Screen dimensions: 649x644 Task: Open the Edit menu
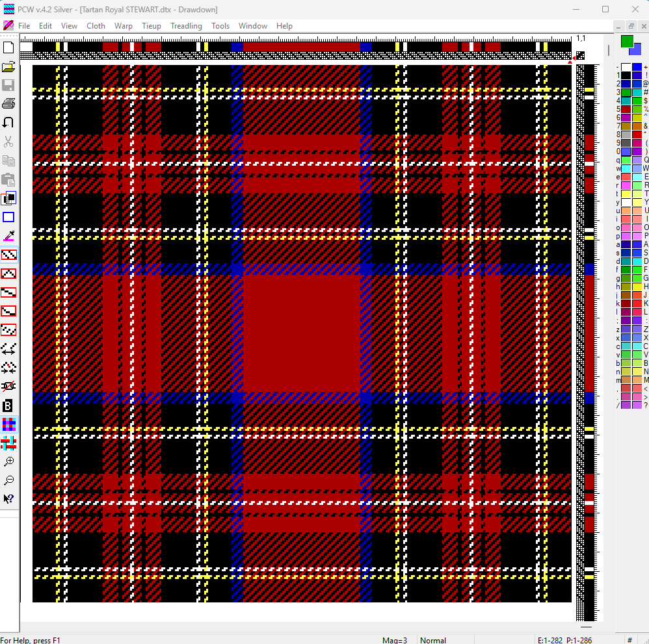[45, 25]
